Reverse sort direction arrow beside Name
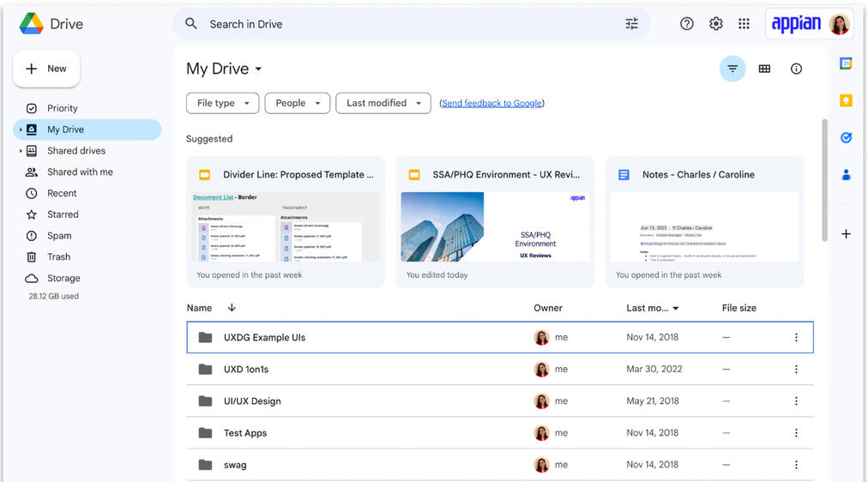The width and height of the screenshot is (868, 482). (x=232, y=308)
